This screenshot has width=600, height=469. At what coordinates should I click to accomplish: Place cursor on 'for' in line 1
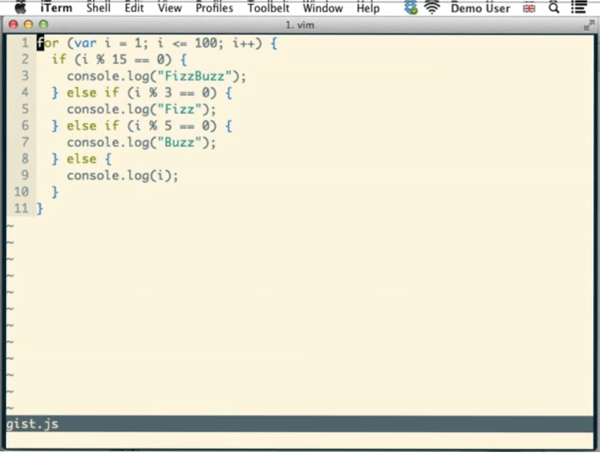[x=48, y=43]
